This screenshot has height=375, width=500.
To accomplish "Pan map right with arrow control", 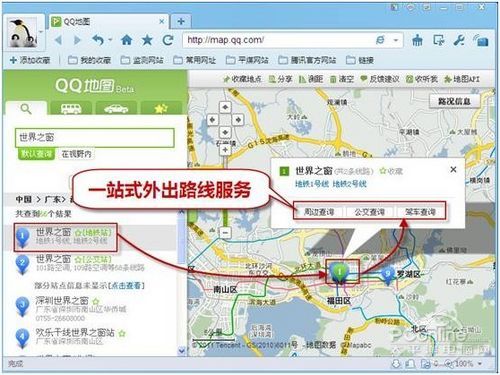I will coord(238,120).
